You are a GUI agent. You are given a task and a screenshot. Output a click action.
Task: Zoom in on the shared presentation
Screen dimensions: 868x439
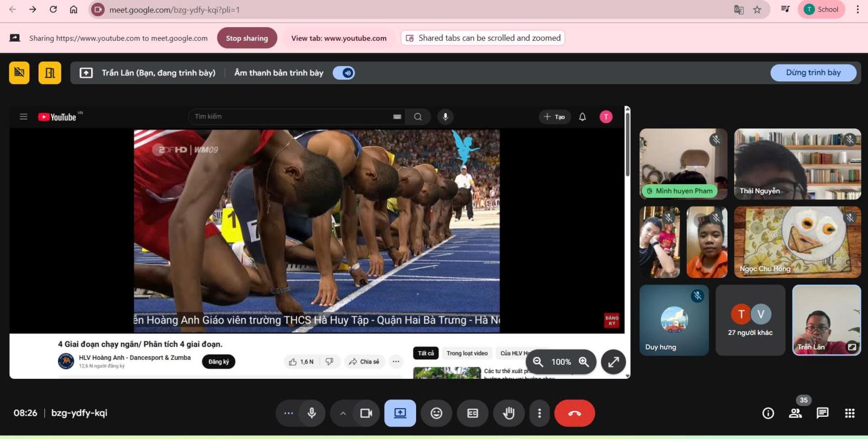[x=584, y=362]
